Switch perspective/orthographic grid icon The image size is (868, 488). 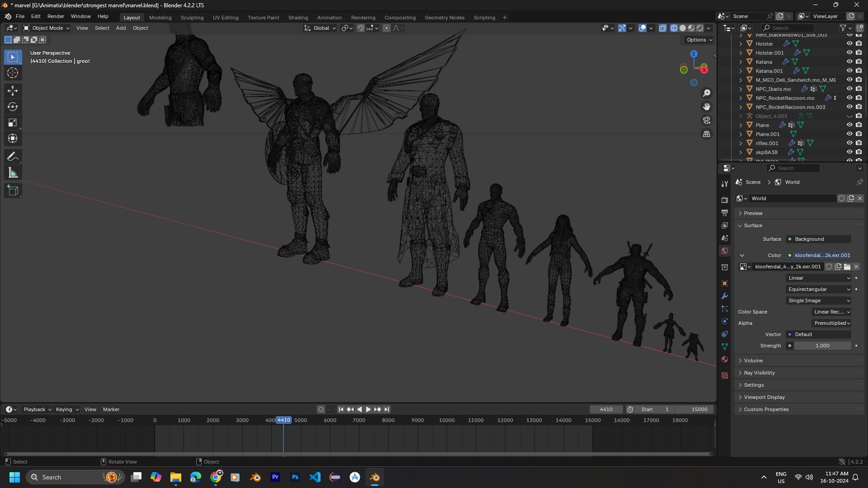tap(707, 134)
